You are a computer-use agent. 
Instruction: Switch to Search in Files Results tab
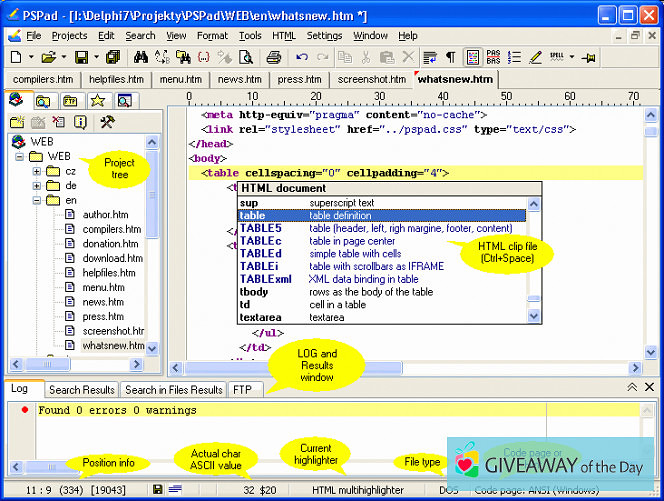174,390
